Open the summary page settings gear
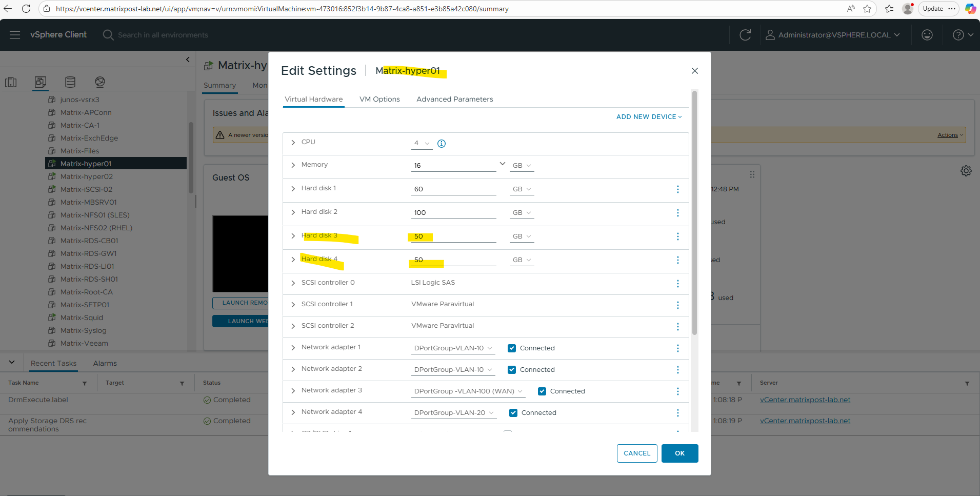Viewport: 980px width, 496px height. pyautogui.click(x=966, y=171)
